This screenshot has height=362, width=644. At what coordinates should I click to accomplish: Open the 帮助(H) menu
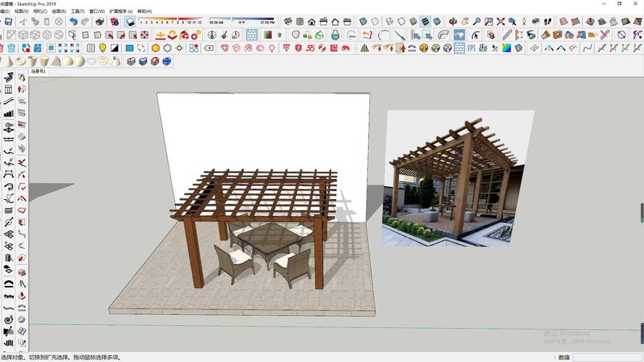point(144,11)
